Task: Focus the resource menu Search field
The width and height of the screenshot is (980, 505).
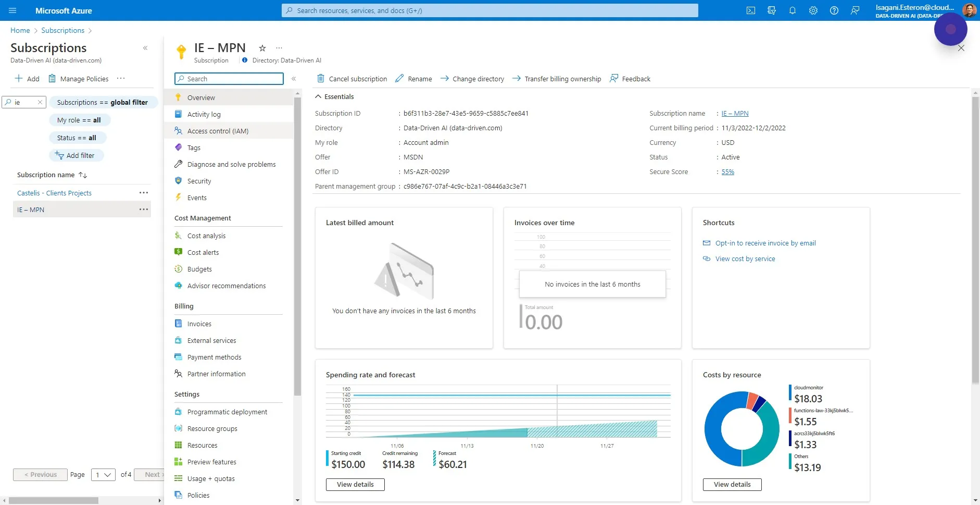Action: click(x=229, y=79)
